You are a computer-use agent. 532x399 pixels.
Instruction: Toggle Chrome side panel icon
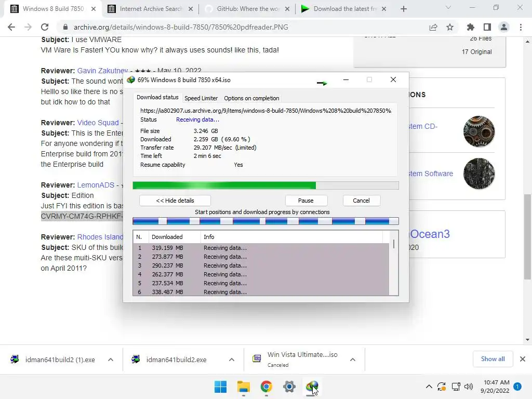point(487,27)
